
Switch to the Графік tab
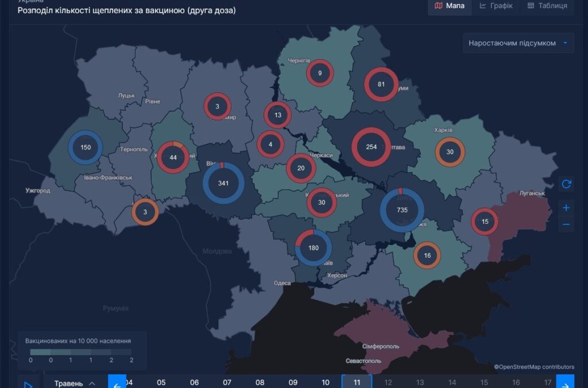pyautogui.click(x=501, y=7)
